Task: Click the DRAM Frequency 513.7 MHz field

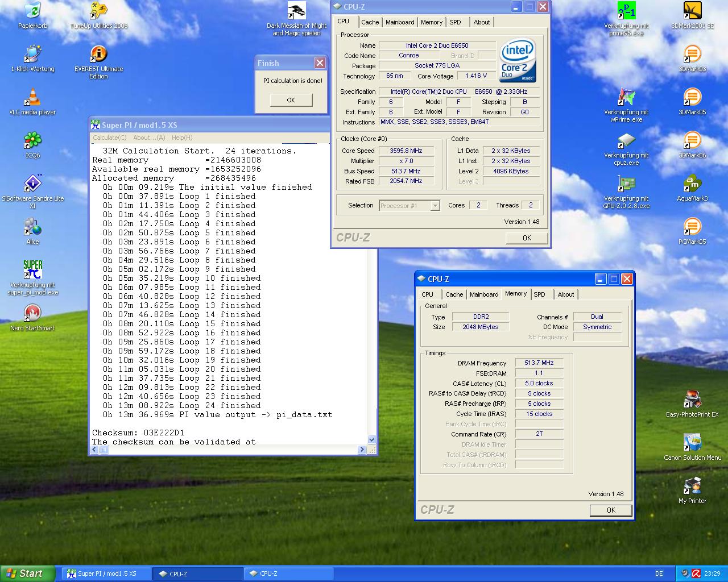Action: [x=539, y=363]
